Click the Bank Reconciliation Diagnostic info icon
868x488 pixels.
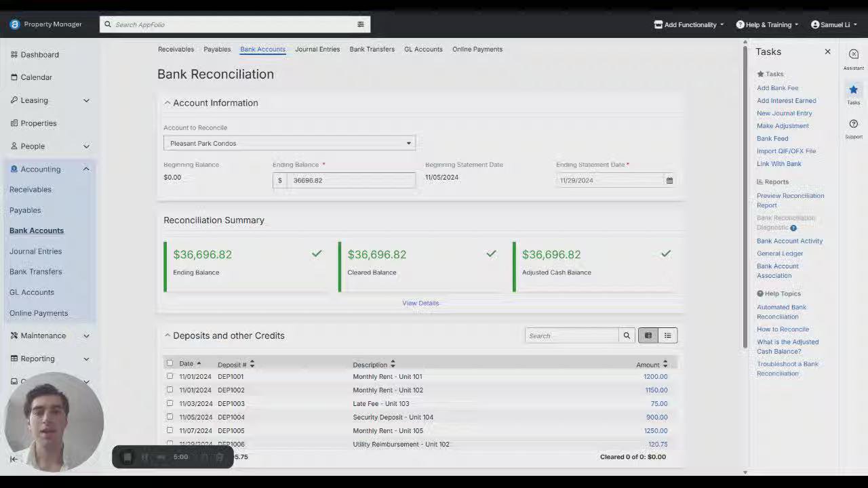(x=793, y=228)
